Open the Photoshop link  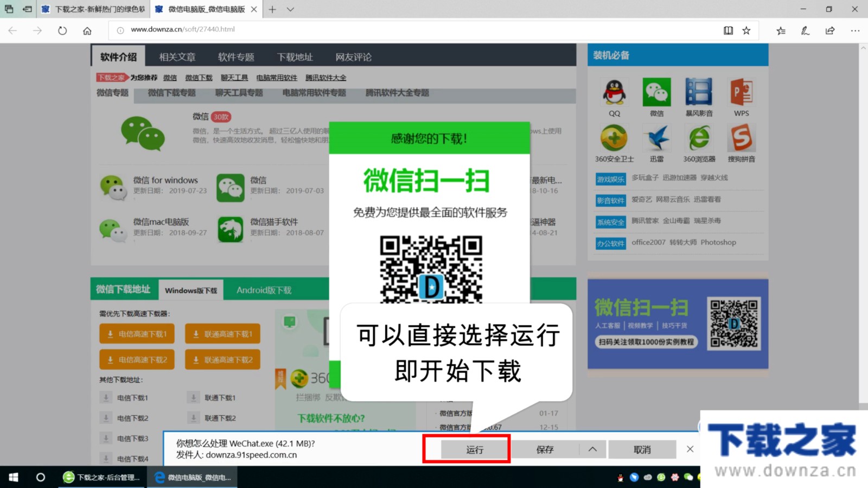(718, 242)
